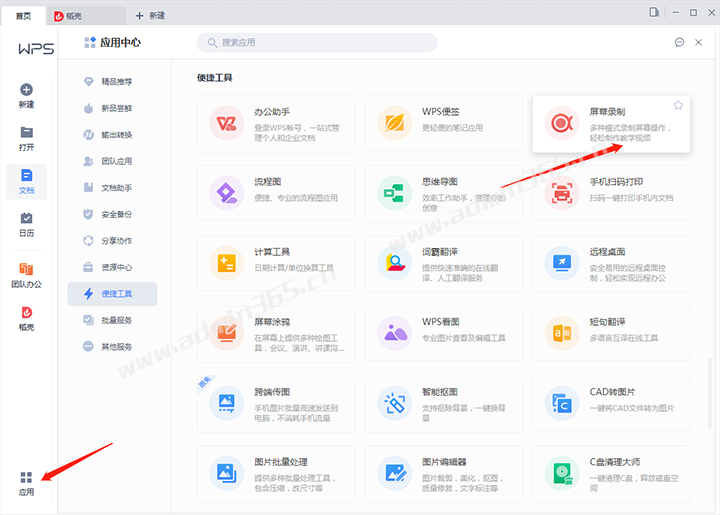
Task: Click the 便捷工具 section heading
Action: (x=214, y=78)
